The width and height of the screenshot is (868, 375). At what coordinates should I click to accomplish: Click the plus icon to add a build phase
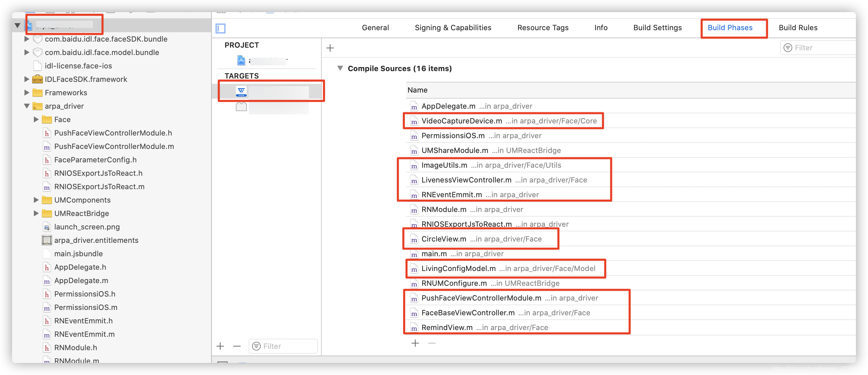click(330, 48)
